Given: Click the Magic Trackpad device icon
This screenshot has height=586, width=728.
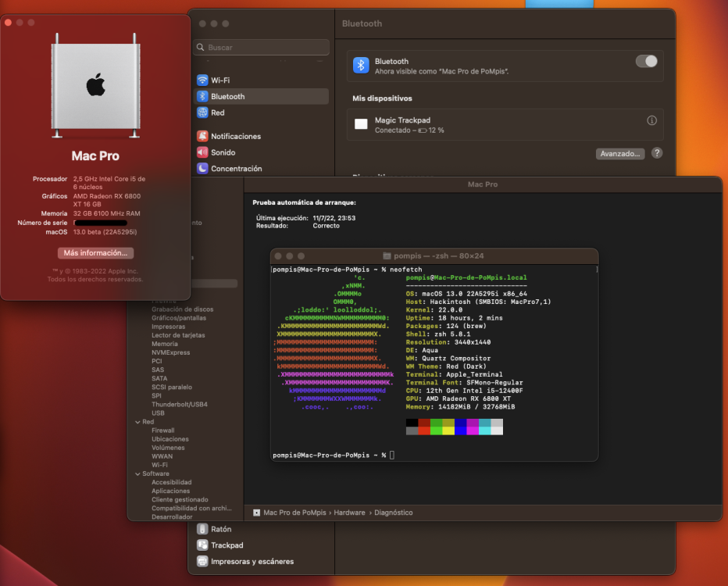Looking at the screenshot, I should (361, 124).
